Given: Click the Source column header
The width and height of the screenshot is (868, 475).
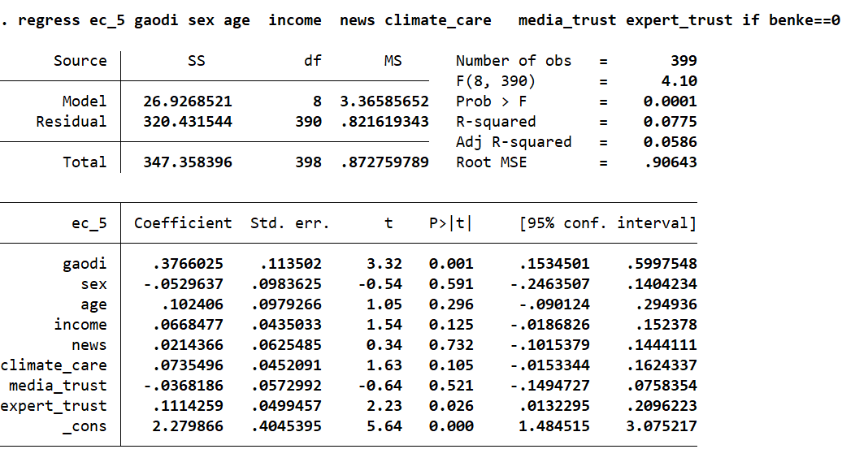Looking at the screenshot, I should [x=80, y=61].
